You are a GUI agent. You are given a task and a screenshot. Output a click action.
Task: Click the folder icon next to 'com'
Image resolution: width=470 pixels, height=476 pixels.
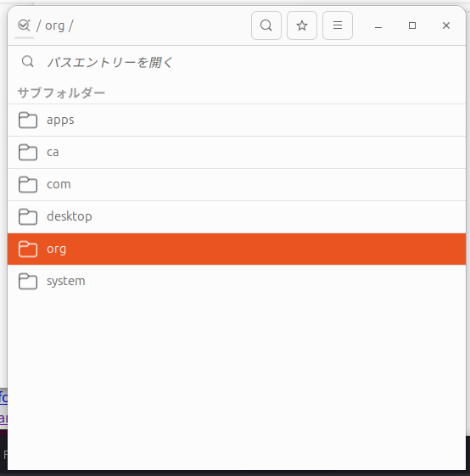[28, 185]
